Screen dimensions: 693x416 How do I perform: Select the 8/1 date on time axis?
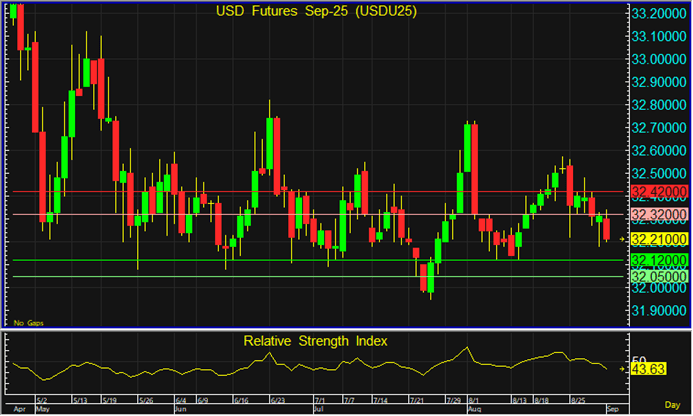[x=475, y=398]
